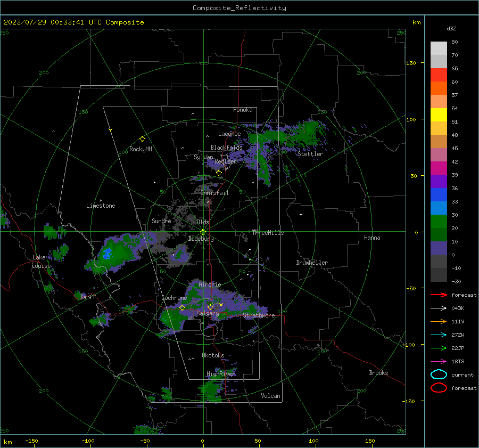
Task: Click the Lacombe town label
Action: pos(229,134)
